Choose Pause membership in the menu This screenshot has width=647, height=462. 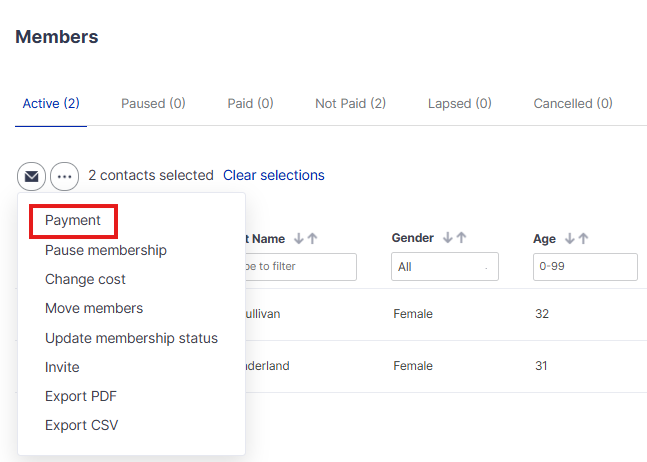[106, 250]
